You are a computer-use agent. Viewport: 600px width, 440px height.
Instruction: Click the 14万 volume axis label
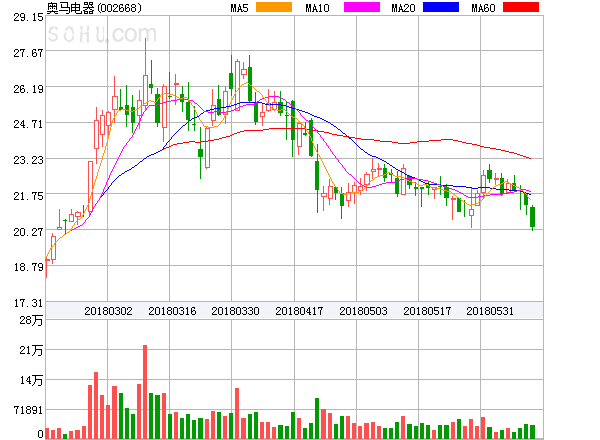tap(31, 380)
